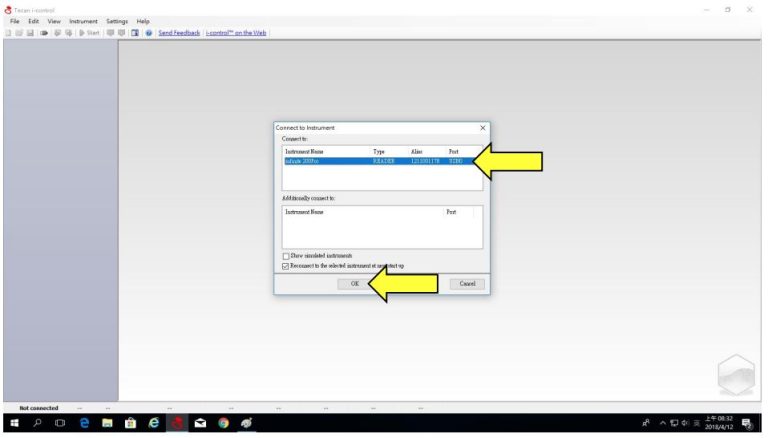This screenshot has height=438, width=768.
Task: Open Google Chrome from the taskbar
Action: click(223, 423)
